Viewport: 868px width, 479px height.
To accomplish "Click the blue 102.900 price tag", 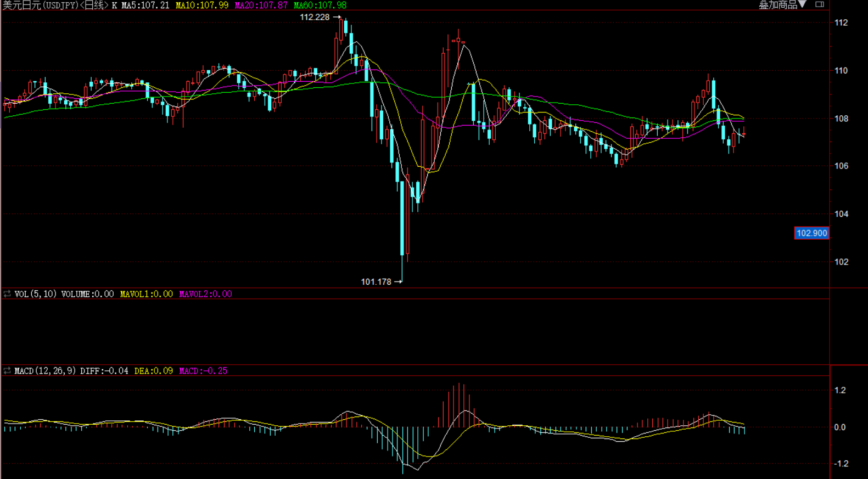I will click(x=811, y=233).
